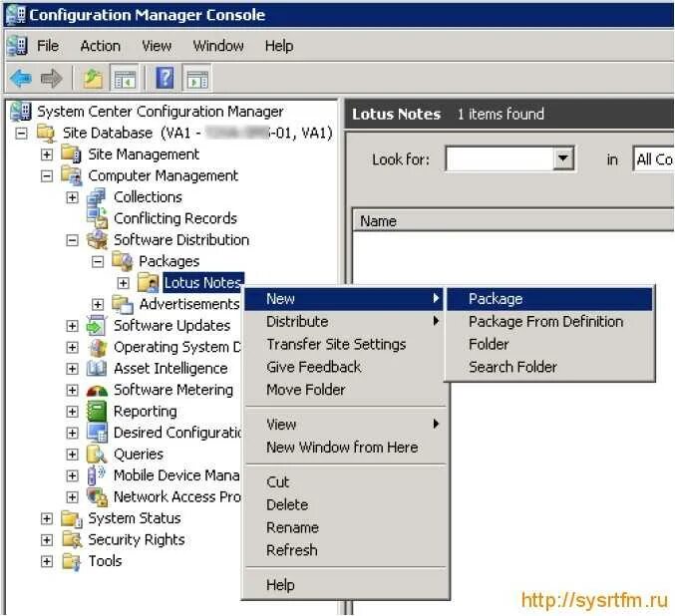Click the Advertisements node icon

click(123, 304)
